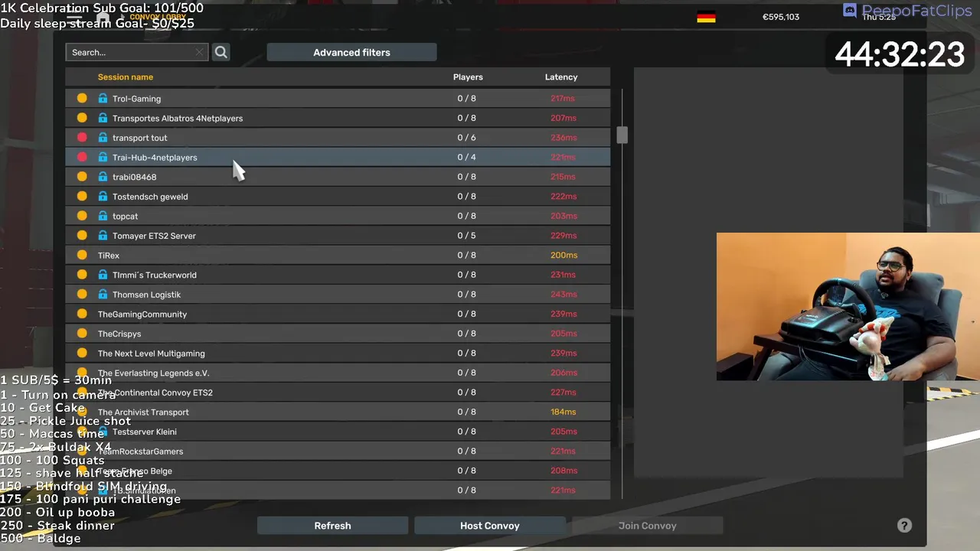
Task: Click the €595,103 balance display
Action: 781,17
